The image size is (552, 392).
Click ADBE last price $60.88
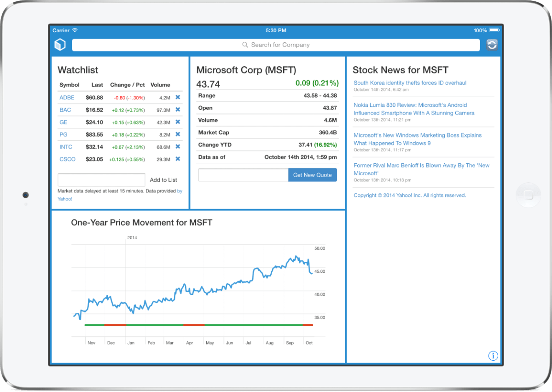tap(94, 98)
